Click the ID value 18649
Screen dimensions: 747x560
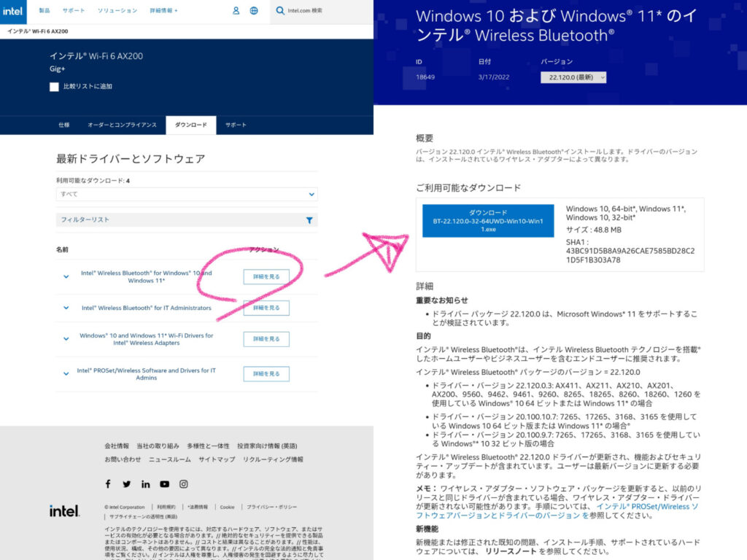[x=425, y=77]
